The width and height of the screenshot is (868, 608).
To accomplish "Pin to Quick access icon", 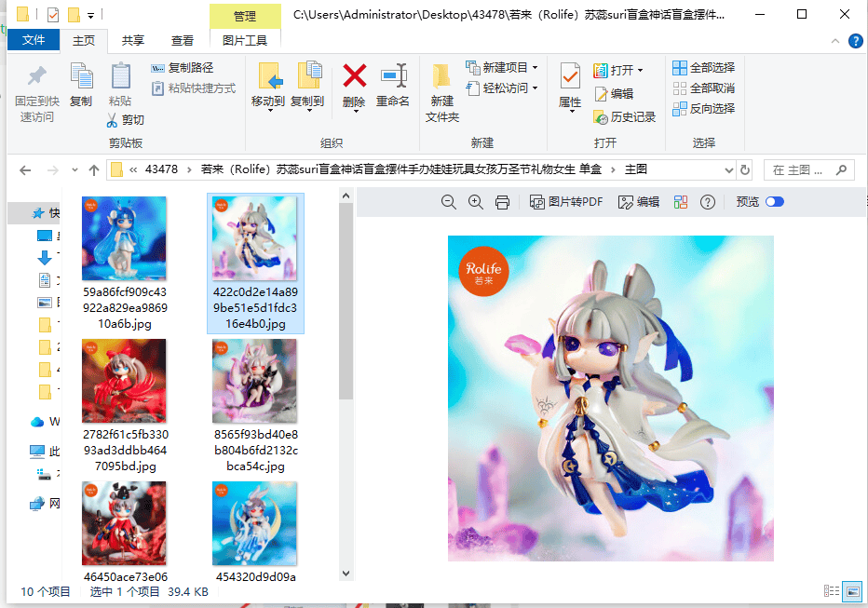I will click(x=37, y=76).
